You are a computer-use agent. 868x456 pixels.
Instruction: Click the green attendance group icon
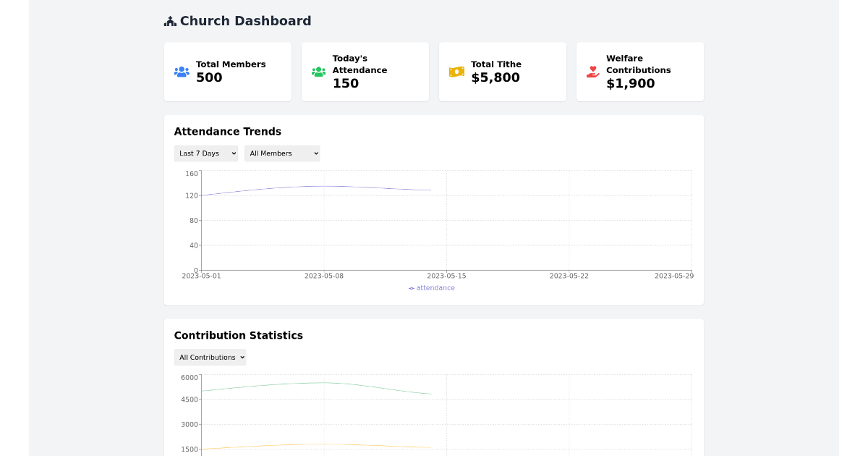click(x=318, y=71)
